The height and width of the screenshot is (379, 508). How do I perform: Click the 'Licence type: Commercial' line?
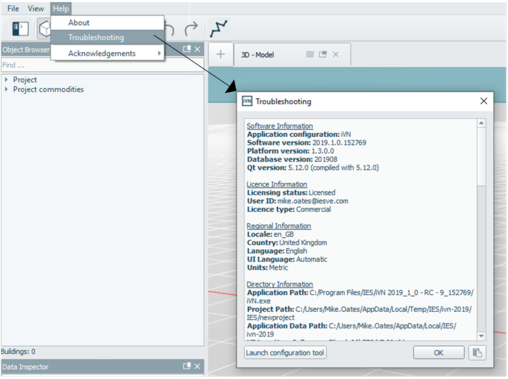coord(289,209)
